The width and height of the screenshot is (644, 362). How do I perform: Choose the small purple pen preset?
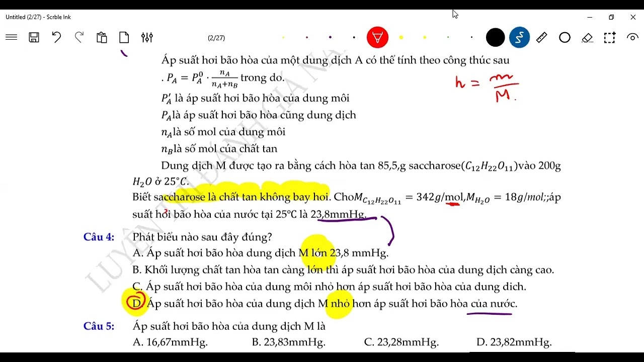(330, 37)
